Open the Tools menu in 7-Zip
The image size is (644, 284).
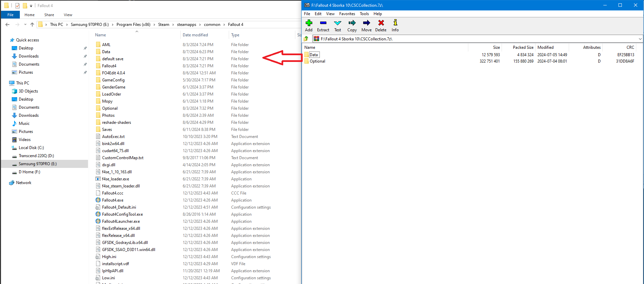[364, 14]
